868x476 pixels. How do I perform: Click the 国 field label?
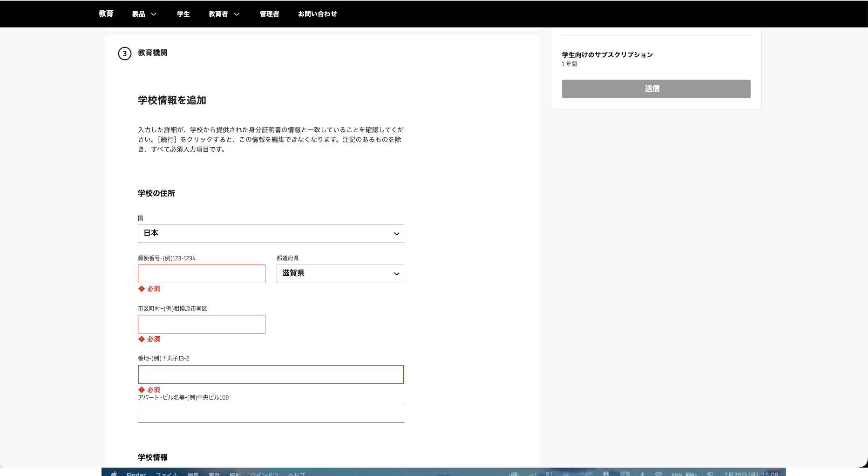[x=141, y=218]
